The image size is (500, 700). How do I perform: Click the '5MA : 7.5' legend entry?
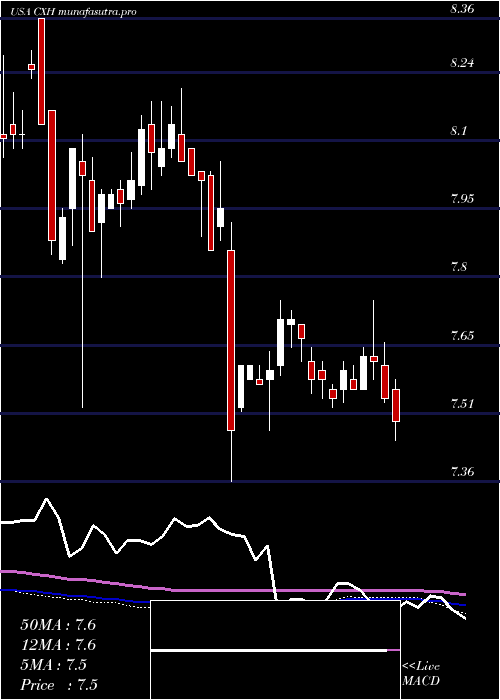click(x=53, y=665)
